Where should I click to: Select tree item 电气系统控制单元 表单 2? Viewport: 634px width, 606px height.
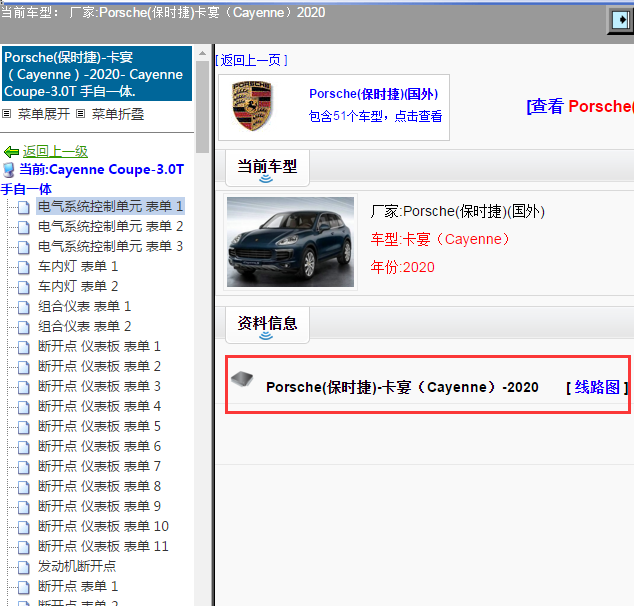(x=110, y=226)
